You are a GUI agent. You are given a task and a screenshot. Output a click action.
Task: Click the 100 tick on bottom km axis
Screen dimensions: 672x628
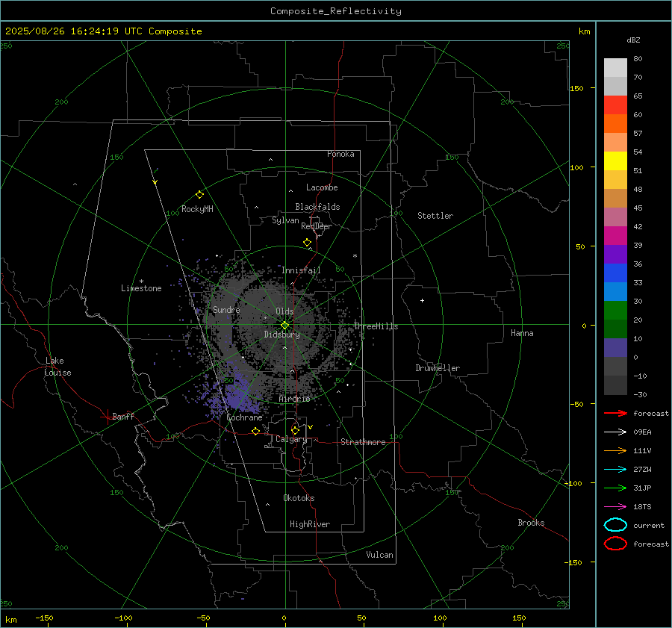[440, 618]
